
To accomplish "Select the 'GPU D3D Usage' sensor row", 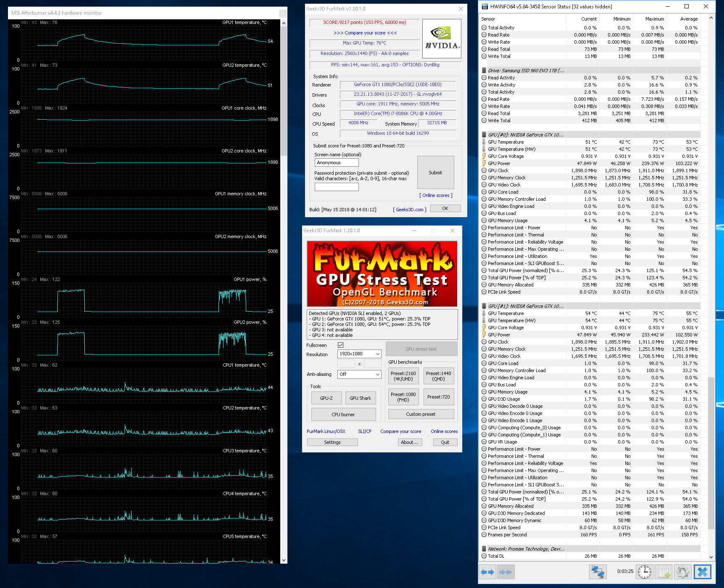I will click(x=590, y=399).
